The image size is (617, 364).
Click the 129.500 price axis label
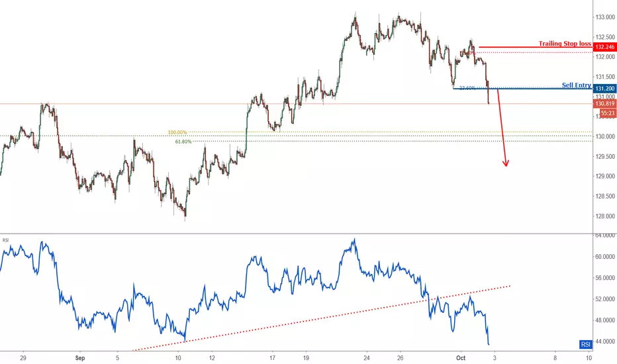pos(605,156)
